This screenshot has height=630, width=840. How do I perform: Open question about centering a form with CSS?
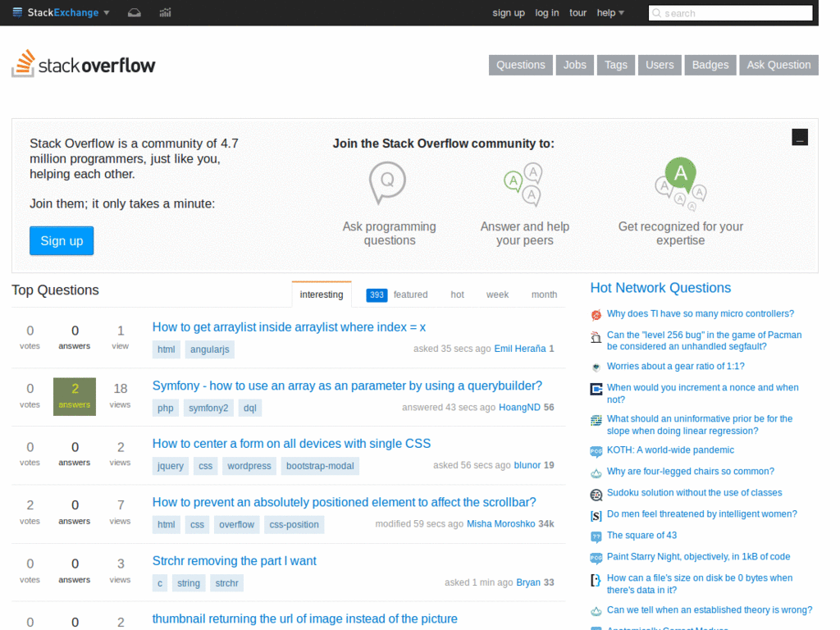(x=291, y=444)
